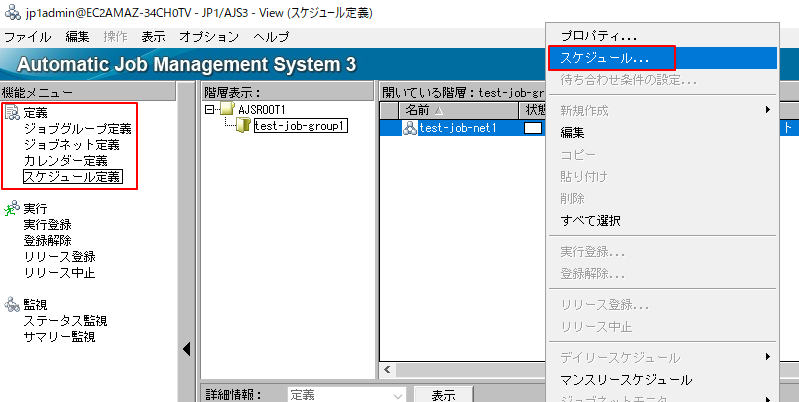Select the test-job-net1 row name
The height and width of the screenshot is (402, 799).
tap(458, 128)
